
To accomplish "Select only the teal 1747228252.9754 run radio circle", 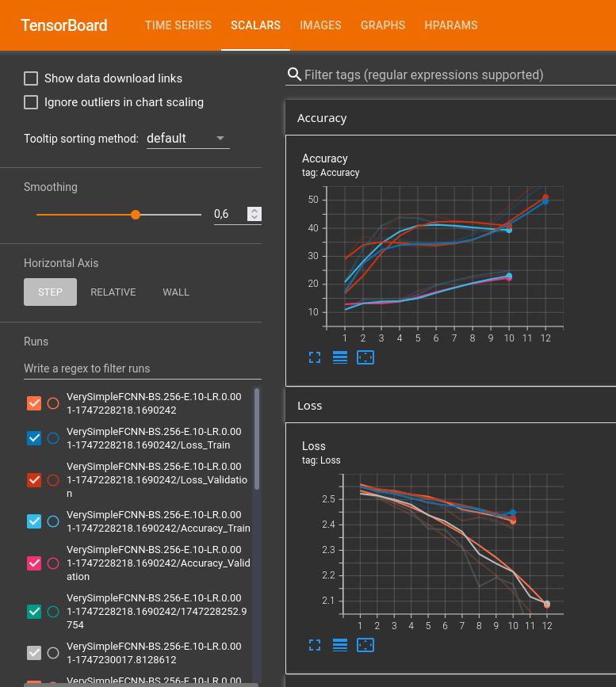I will (53, 612).
